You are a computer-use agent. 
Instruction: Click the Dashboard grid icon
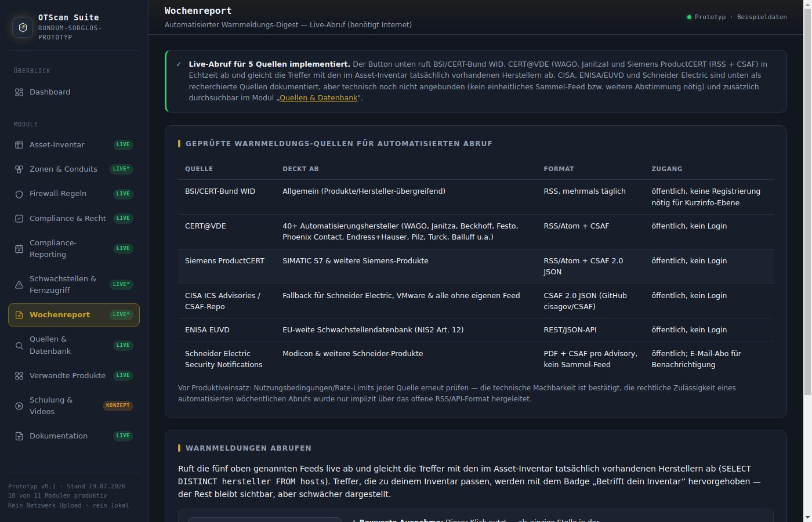click(19, 92)
